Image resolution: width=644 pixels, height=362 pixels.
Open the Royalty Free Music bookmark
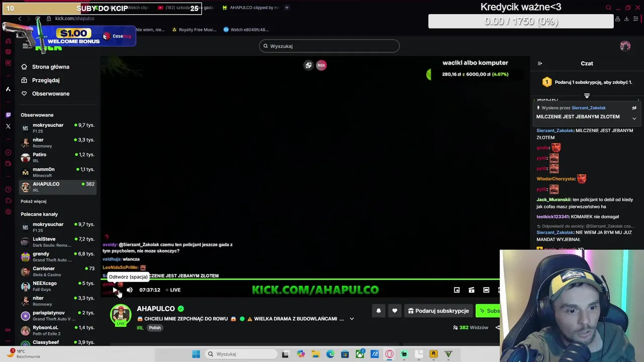pyautogui.click(x=194, y=30)
